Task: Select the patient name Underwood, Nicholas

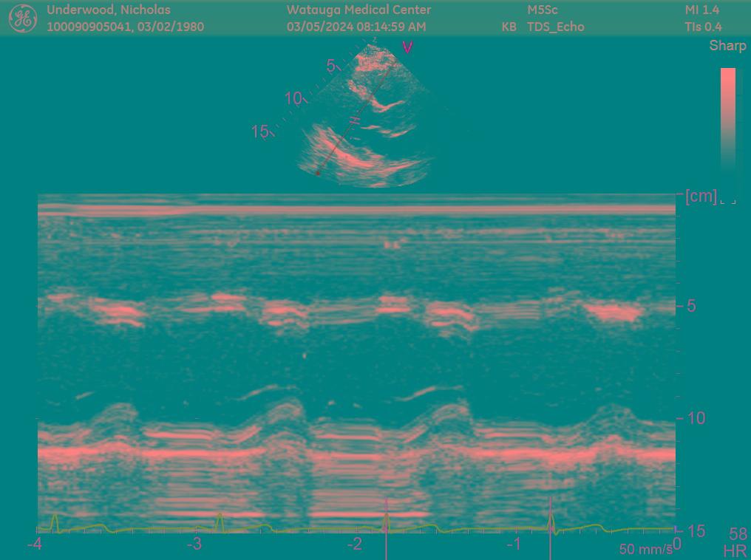Action: tap(109, 10)
